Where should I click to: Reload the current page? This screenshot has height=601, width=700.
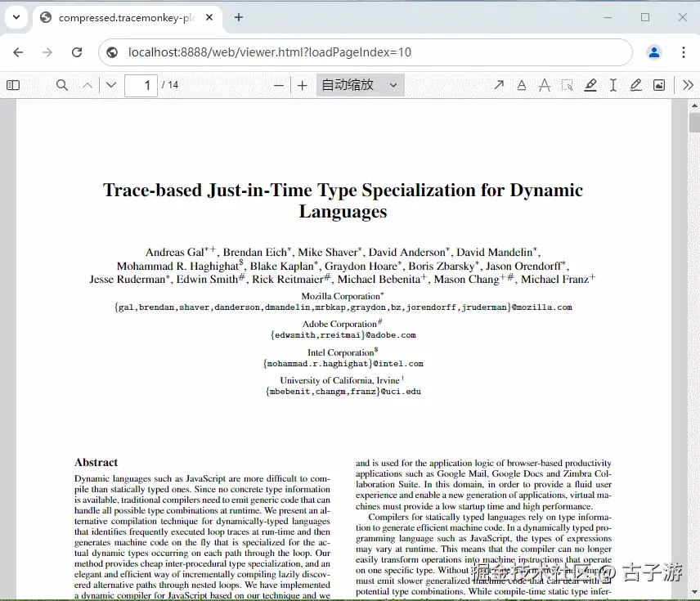pos(77,52)
